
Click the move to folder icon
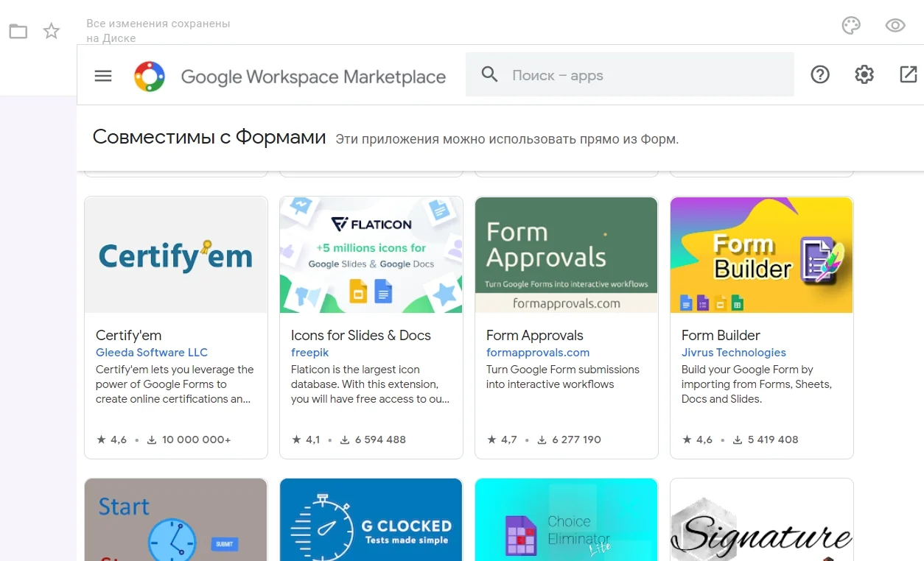(18, 31)
